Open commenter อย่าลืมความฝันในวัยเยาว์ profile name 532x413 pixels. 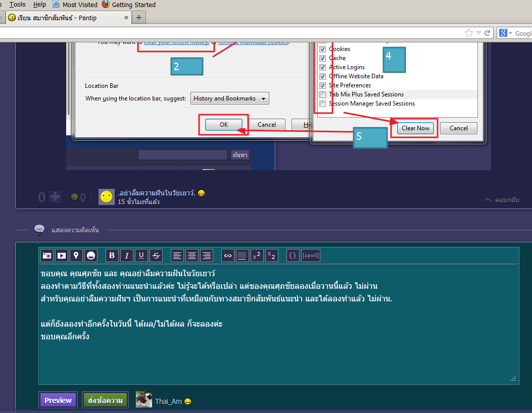pyautogui.click(x=157, y=193)
